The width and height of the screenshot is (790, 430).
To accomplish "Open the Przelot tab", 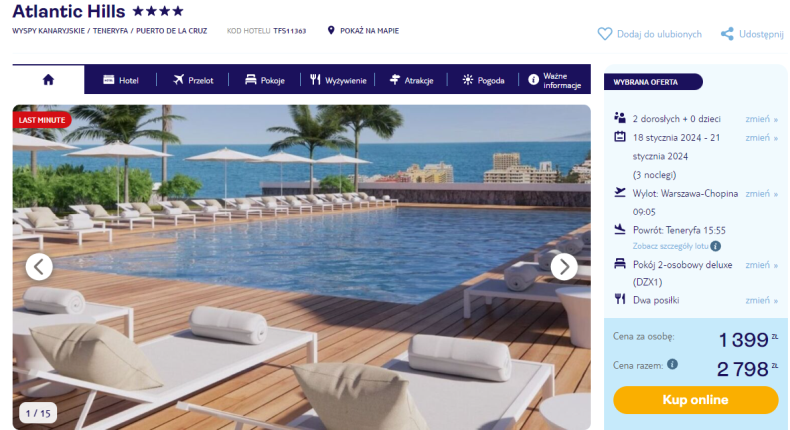I will (x=193, y=80).
